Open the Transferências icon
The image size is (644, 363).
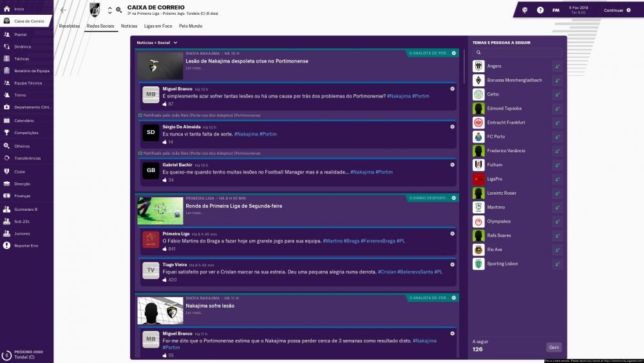tap(6, 158)
